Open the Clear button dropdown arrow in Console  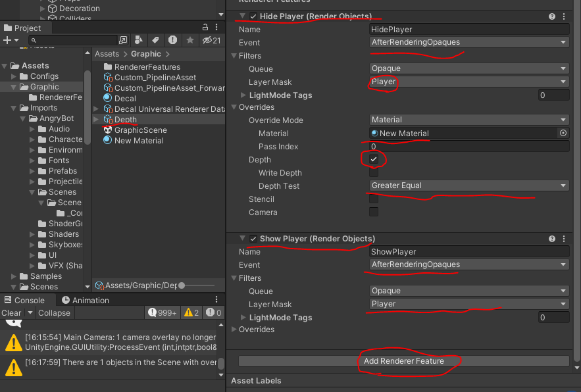point(30,312)
